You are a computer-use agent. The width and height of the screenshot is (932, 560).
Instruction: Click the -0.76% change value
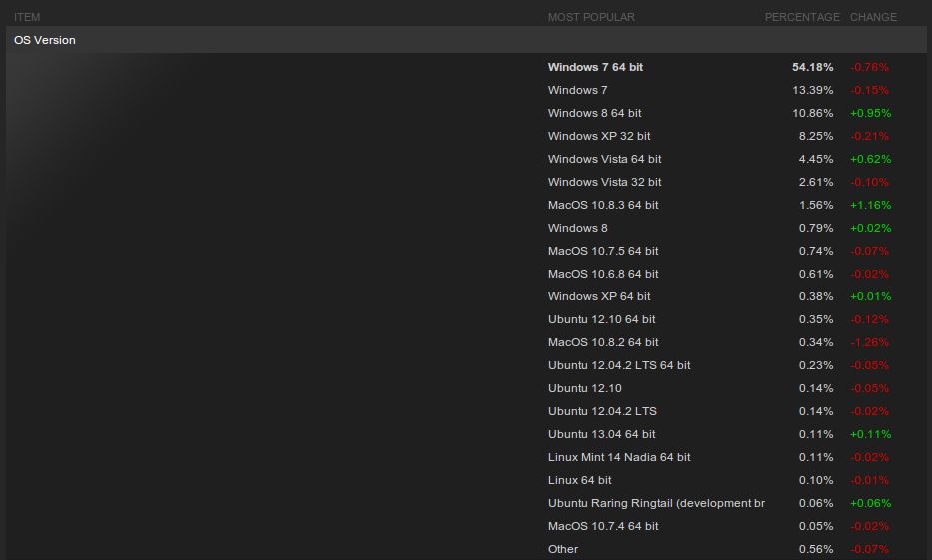870,67
